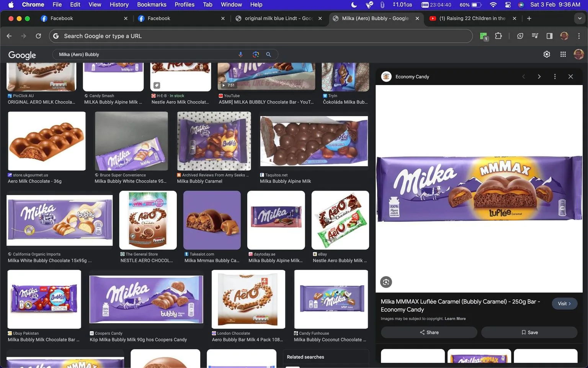Image resolution: width=588 pixels, height=368 pixels.
Task: Open the media controls toolbar icon
Action: (534, 36)
